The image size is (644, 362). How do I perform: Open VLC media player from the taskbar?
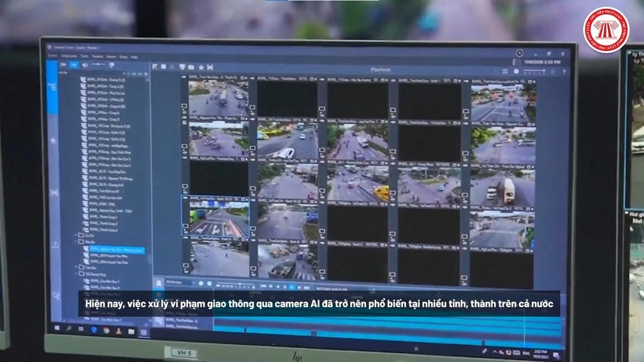pyautogui.click(x=118, y=331)
